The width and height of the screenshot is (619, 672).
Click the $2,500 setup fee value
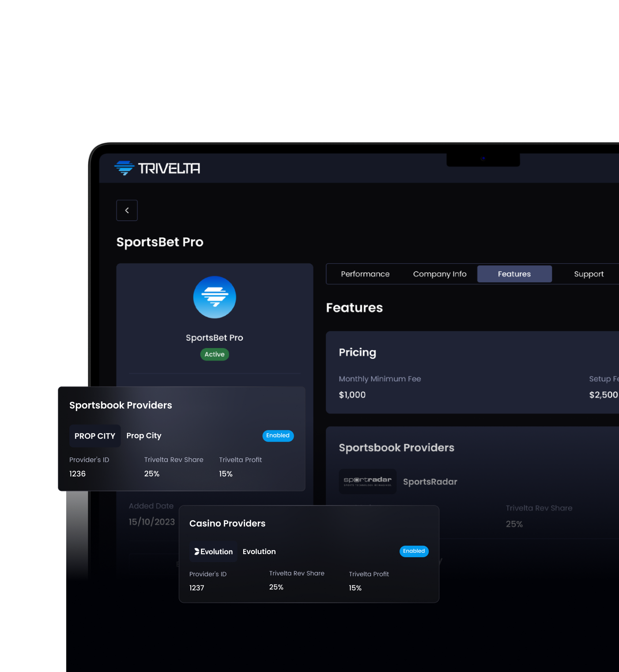[x=604, y=395]
